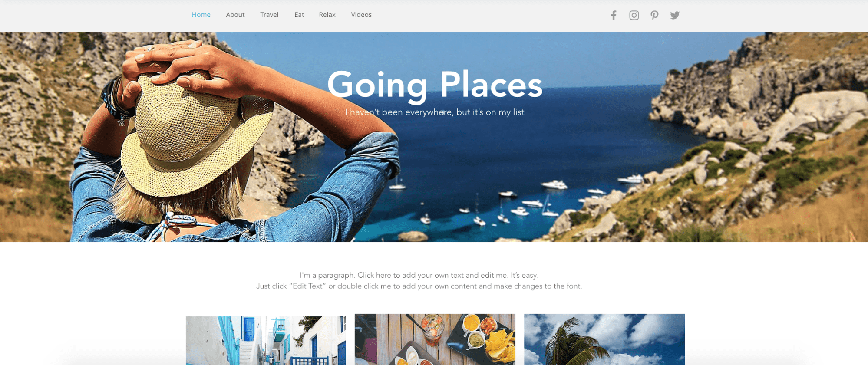Open the Twitter bird icon

click(675, 16)
